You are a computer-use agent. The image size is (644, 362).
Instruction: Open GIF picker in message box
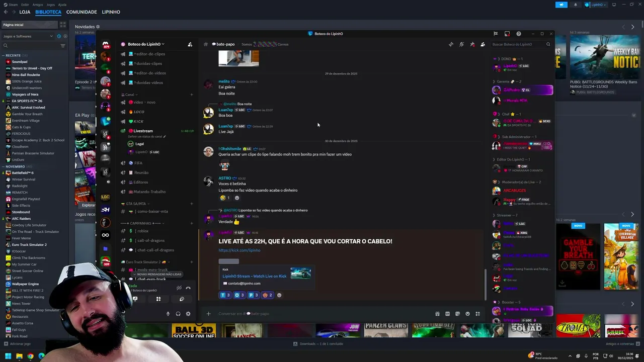click(x=447, y=314)
